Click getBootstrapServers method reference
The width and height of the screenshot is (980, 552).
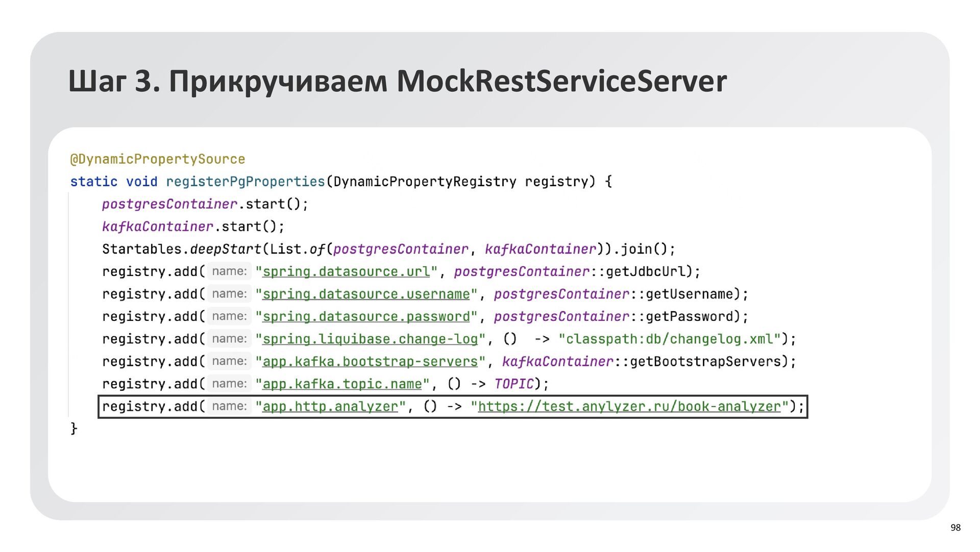pyautogui.click(x=705, y=361)
